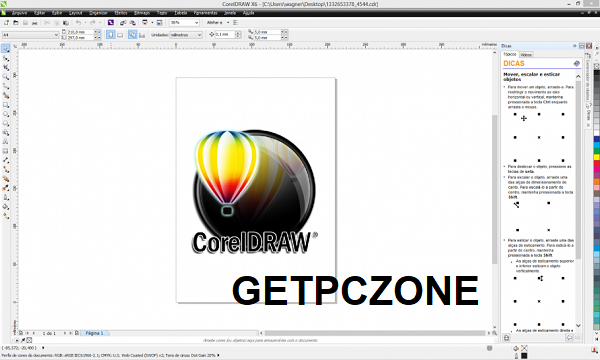Select the Fill tool bucket icon

click(6, 207)
